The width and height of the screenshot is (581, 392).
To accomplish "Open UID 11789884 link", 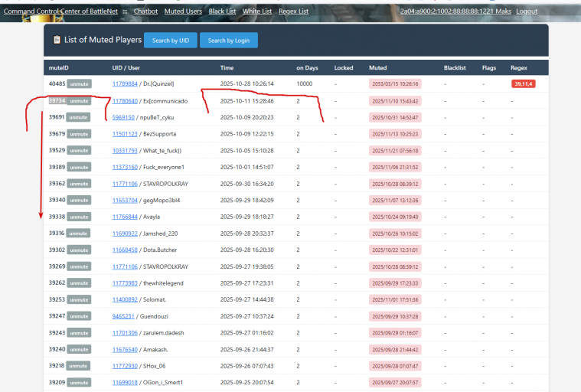I will [x=125, y=83].
